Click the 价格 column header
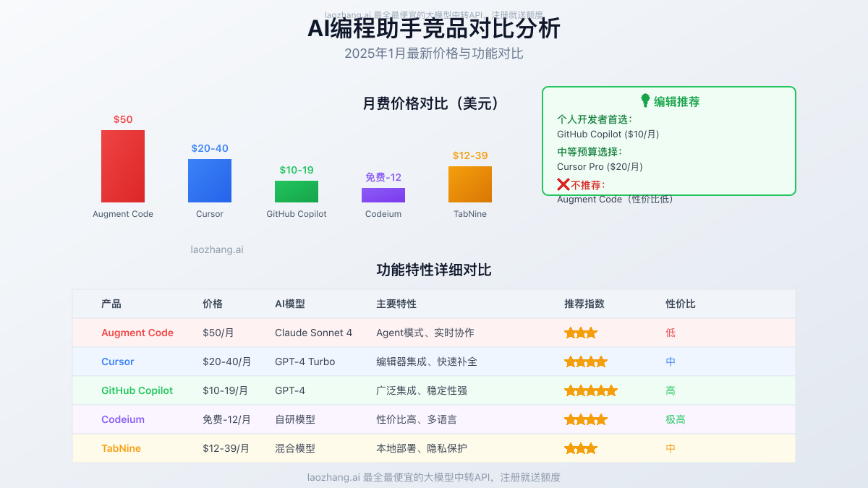868x488 pixels. click(x=213, y=304)
